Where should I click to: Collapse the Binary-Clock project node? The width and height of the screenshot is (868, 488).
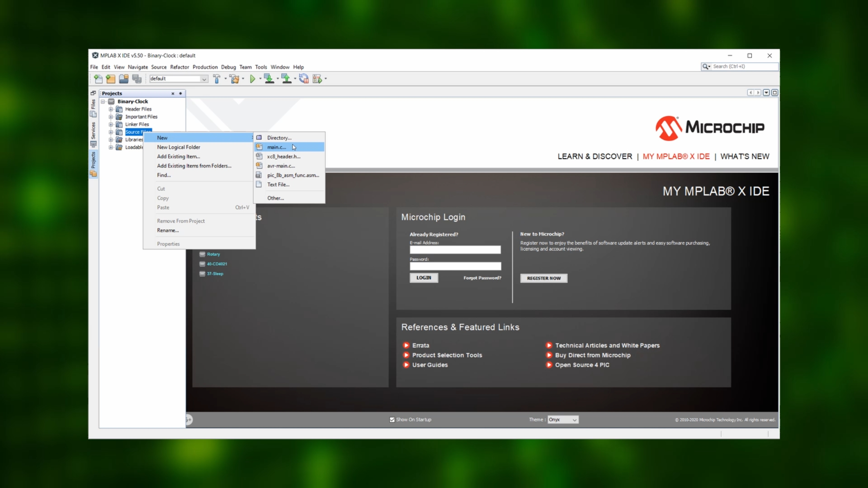pos(103,101)
